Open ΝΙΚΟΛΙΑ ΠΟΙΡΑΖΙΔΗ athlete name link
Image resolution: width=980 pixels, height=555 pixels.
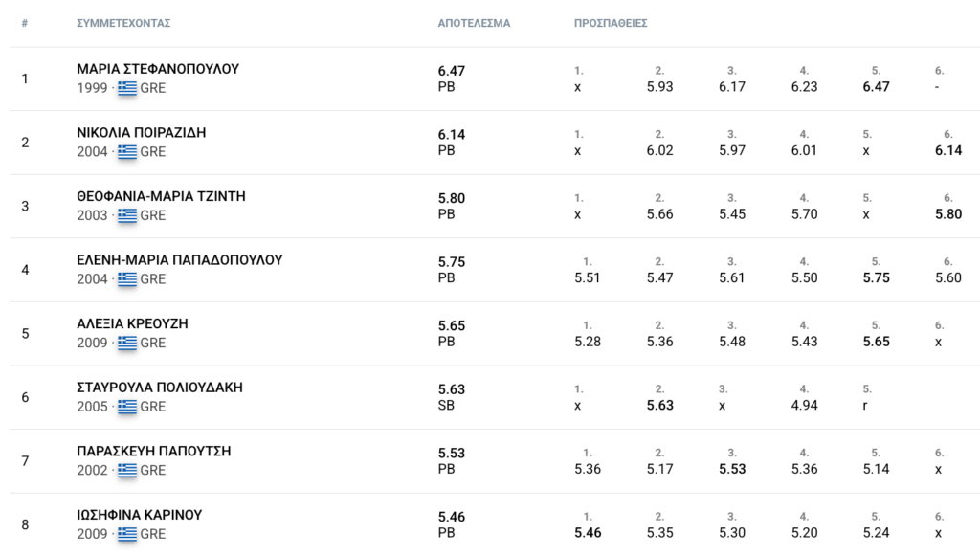click(142, 133)
